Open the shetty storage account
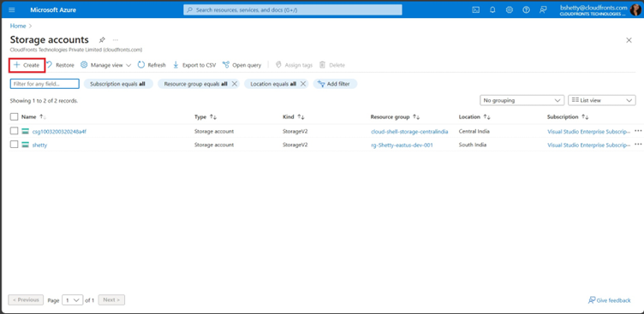Screen dimensions: 644x314 40,145
